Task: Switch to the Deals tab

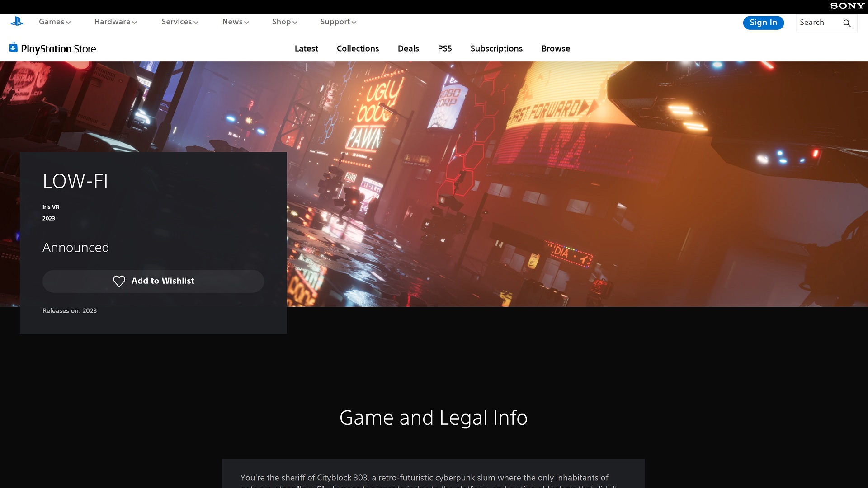Action: pos(408,48)
